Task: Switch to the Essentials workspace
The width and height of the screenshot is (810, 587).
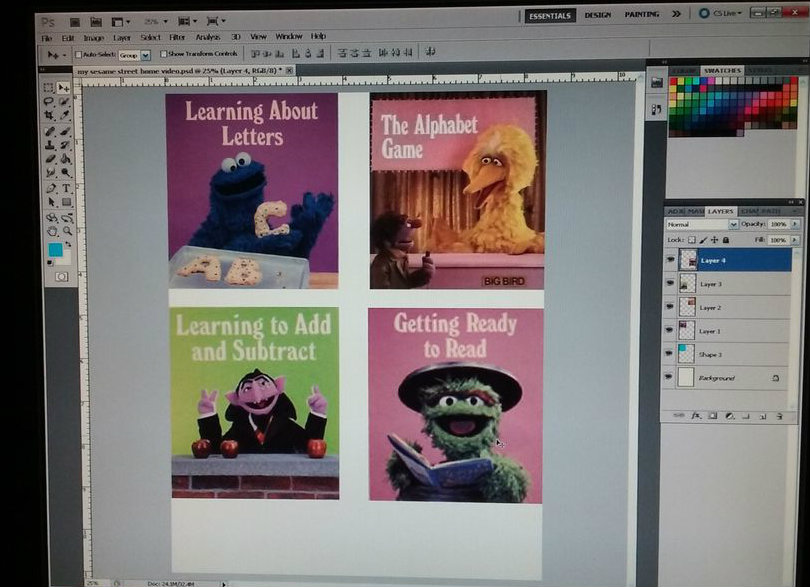Action: (x=550, y=16)
